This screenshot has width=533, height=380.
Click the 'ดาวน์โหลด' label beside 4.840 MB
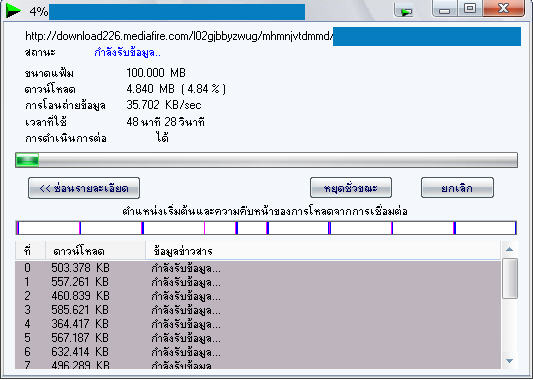tap(50, 89)
